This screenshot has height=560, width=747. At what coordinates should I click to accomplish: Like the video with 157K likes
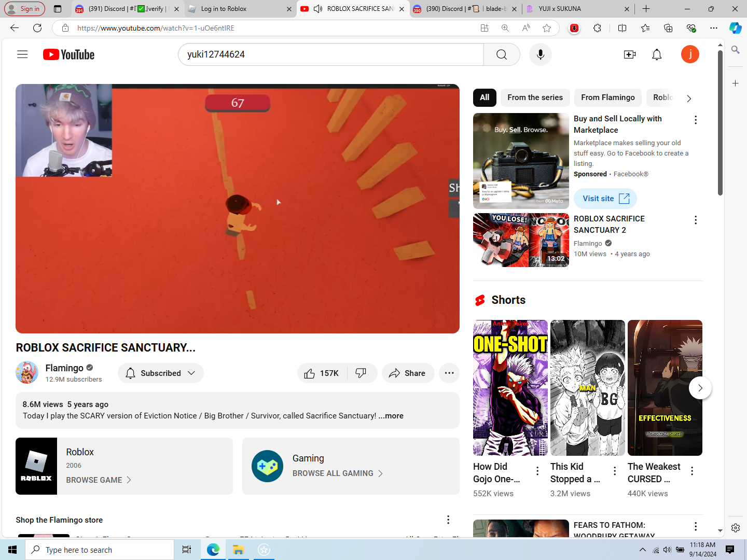click(322, 373)
